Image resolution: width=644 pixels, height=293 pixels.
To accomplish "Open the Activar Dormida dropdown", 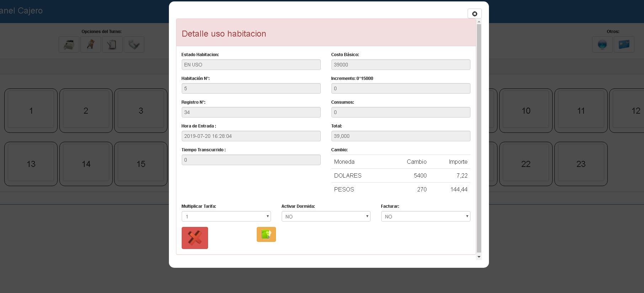I will point(326,216).
